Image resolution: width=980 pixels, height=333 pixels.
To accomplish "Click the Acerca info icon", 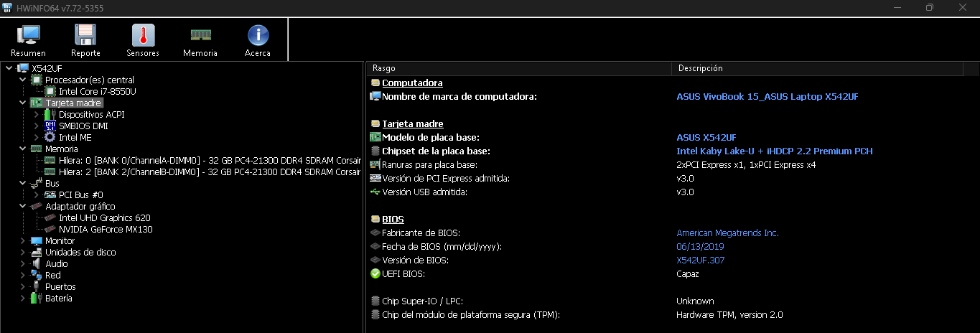I will click(258, 34).
